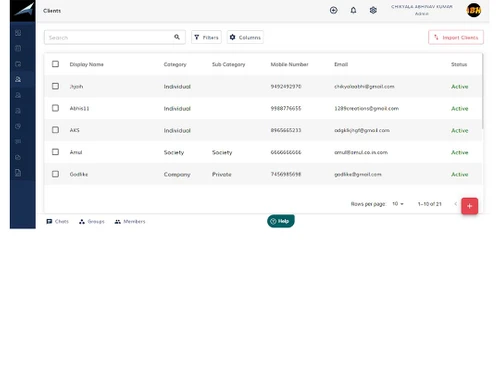Open notifications bell icon
500x375 pixels.
pyautogui.click(x=353, y=10)
